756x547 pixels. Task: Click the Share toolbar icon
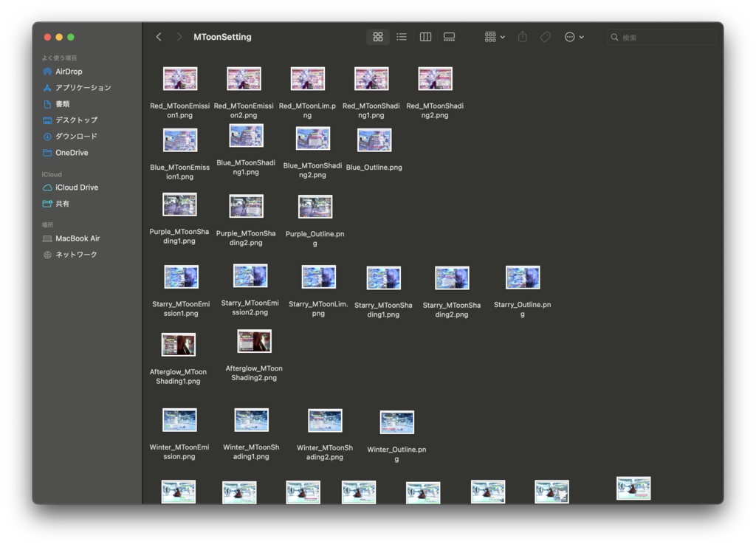click(x=523, y=37)
